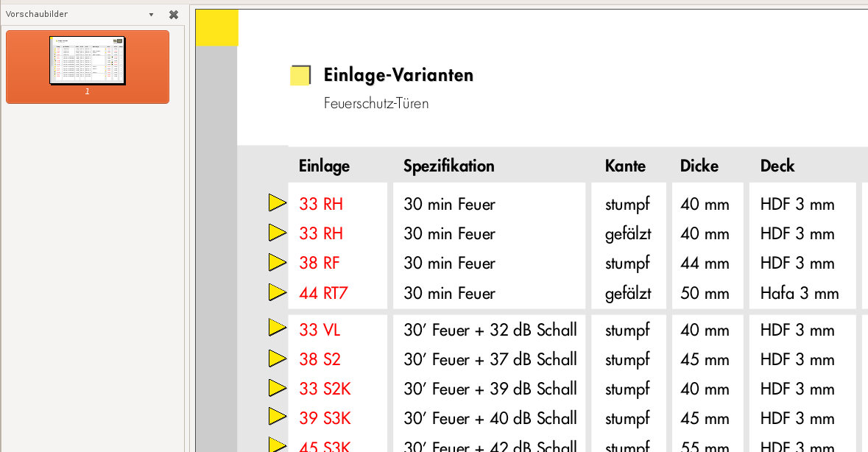Click the Feuerschutz-Türen subtitle

pyautogui.click(x=375, y=103)
